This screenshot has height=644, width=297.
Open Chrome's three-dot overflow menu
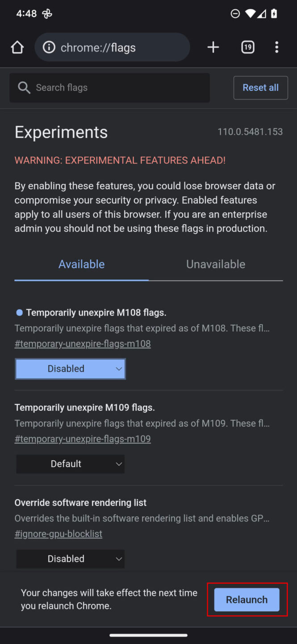coord(276,47)
